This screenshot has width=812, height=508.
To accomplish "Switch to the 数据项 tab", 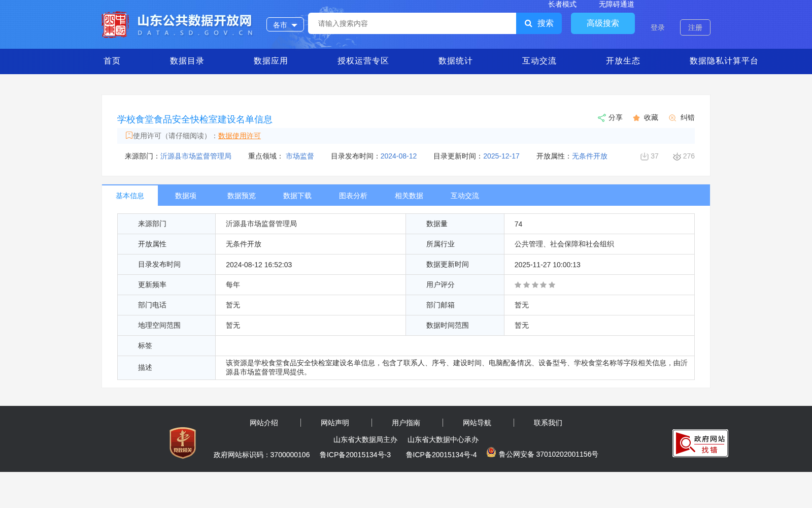I will click(186, 196).
